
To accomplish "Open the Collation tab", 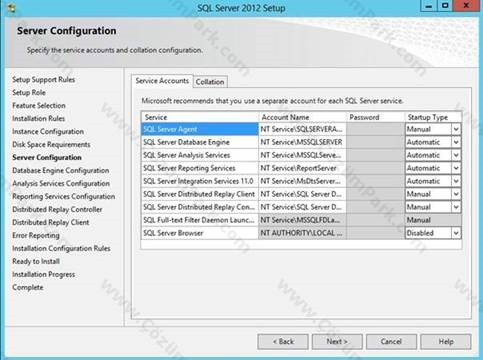I will tap(210, 82).
